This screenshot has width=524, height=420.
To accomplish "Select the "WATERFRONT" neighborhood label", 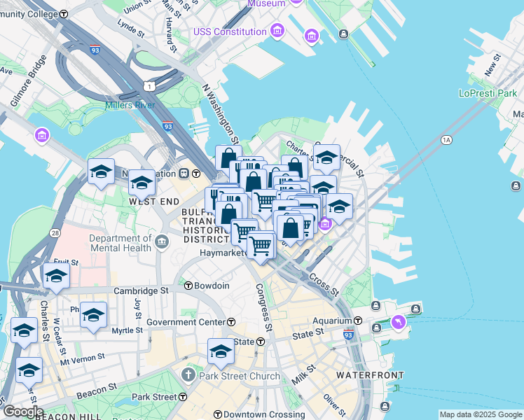I will click(x=371, y=375).
